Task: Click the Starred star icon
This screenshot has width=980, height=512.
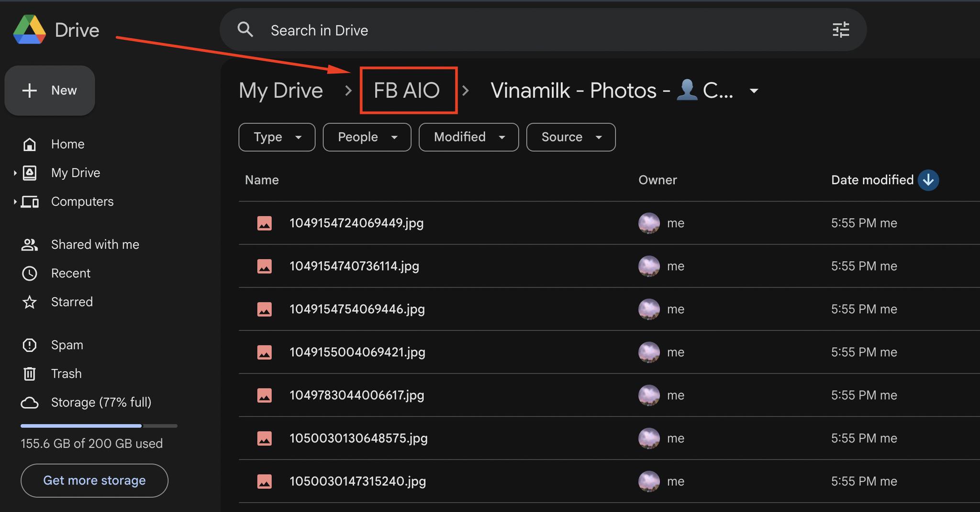Action: coord(30,302)
